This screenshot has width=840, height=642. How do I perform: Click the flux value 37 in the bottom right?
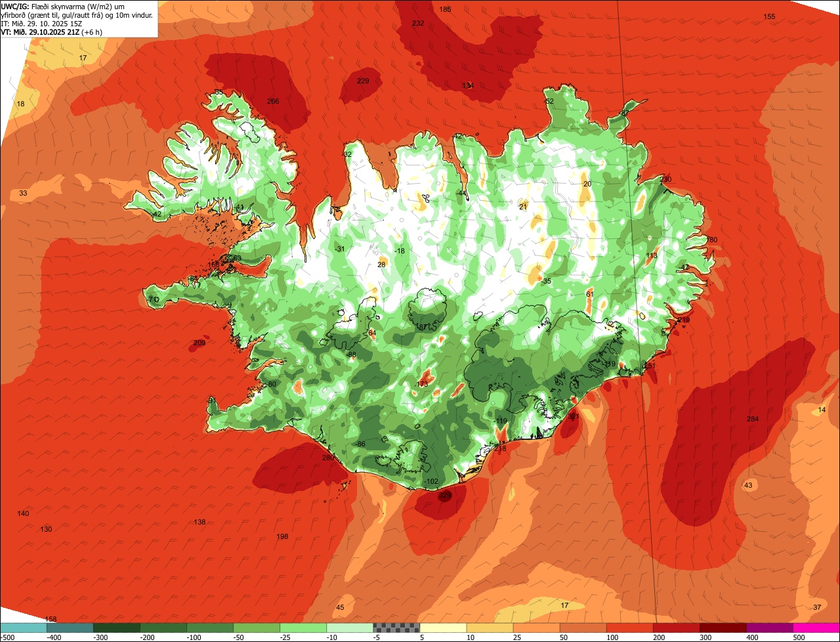(817, 607)
